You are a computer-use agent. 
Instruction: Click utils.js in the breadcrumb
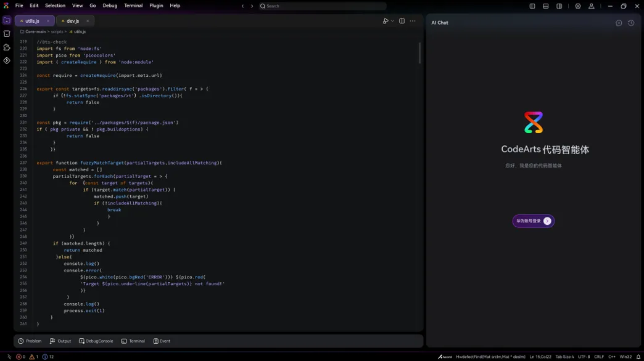pyautogui.click(x=80, y=31)
